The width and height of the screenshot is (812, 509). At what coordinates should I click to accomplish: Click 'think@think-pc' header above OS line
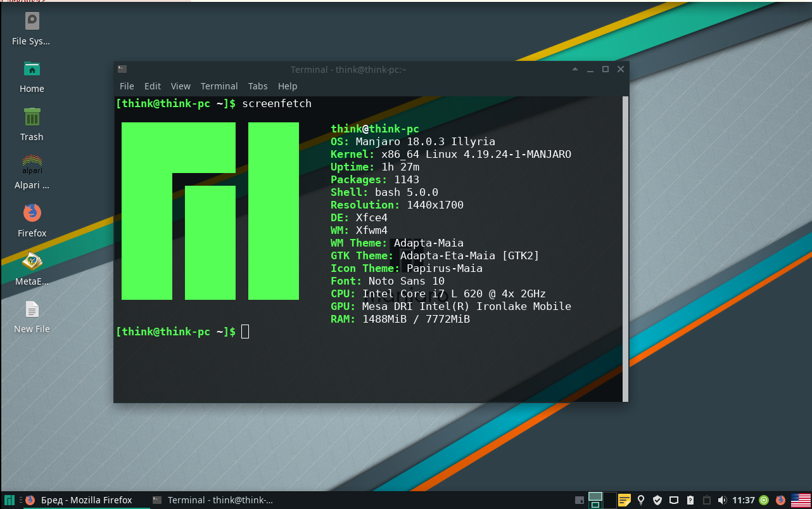[375, 129]
